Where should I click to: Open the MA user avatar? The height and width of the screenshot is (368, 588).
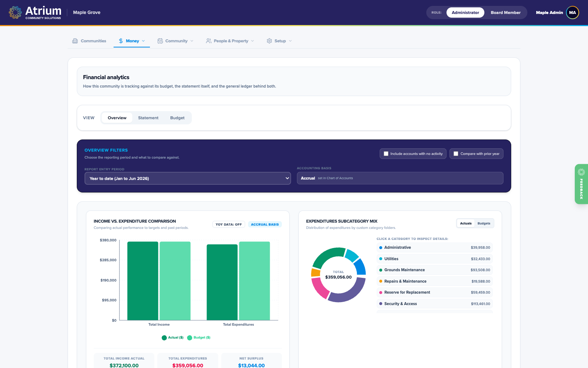573,13
